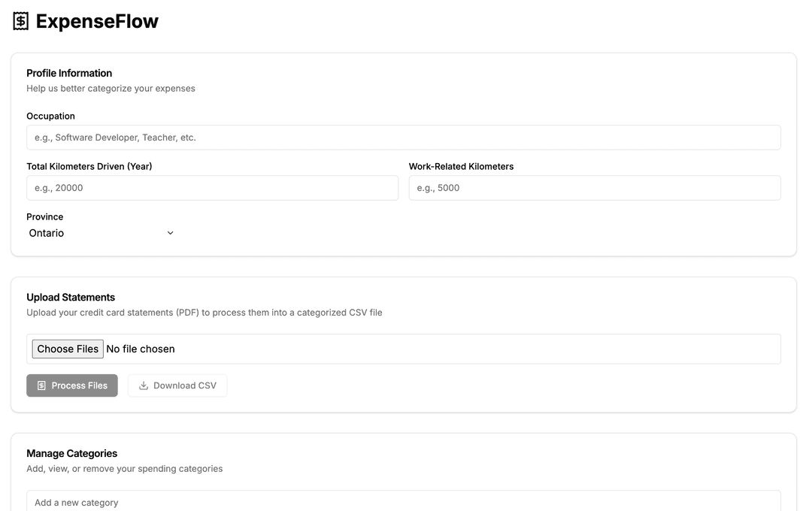Click the Occupation label
812x511 pixels.
pos(51,116)
